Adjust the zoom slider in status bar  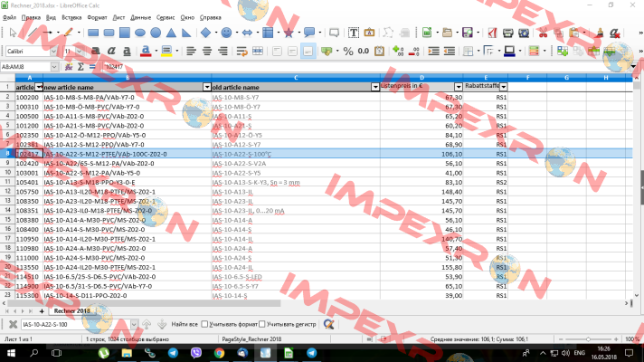(588, 339)
